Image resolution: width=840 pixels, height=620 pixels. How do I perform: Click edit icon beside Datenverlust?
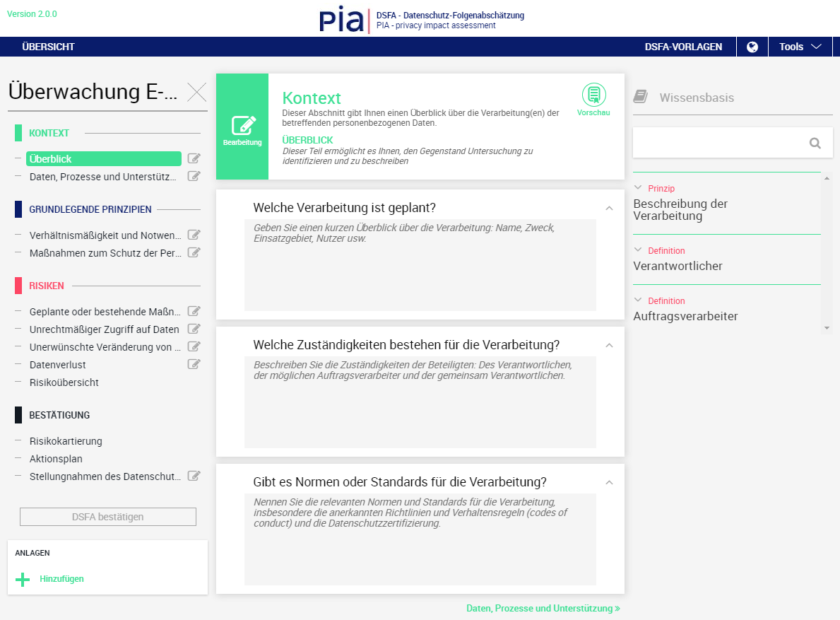click(x=194, y=365)
